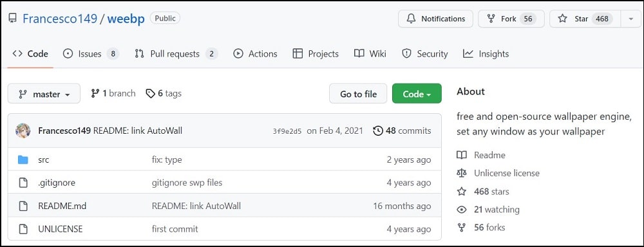
Task: Click the 2 years ago timestamp
Action: pos(409,160)
